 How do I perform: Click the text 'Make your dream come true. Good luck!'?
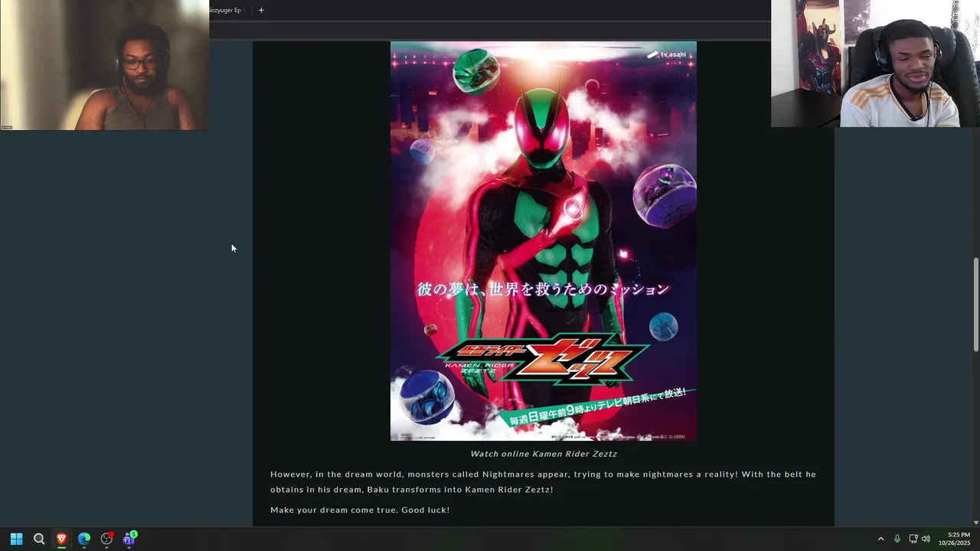(360, 510)
